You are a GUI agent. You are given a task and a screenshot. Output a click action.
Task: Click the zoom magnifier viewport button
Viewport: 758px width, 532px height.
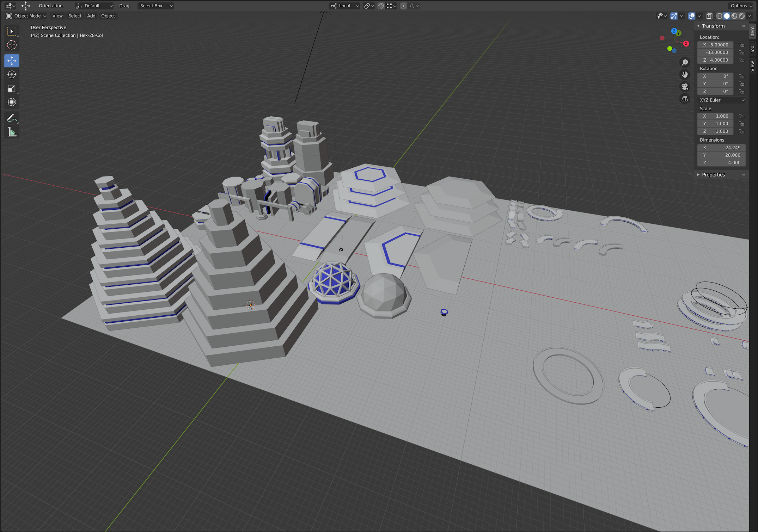[x=685, y=62]
